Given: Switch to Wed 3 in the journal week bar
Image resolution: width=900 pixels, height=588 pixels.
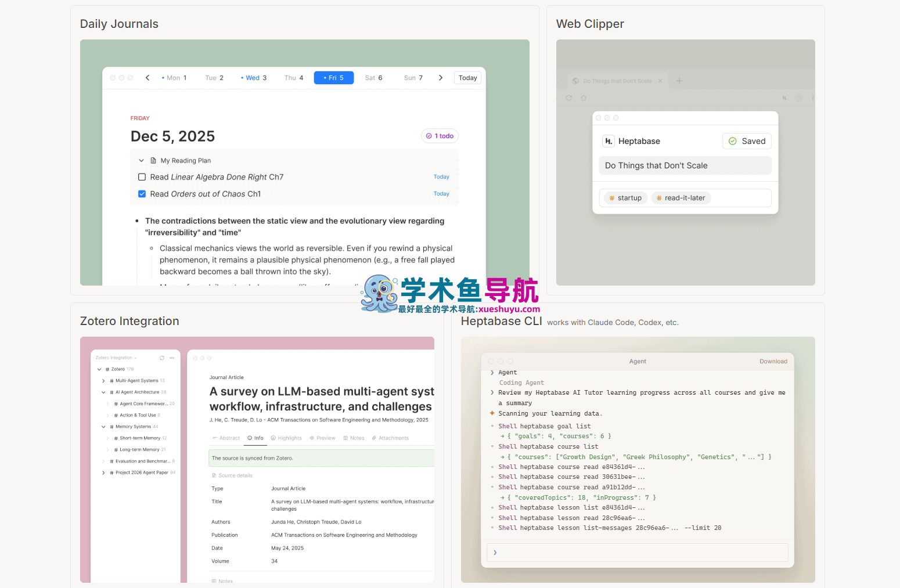Looking at the screenshot, I should (x=254, y=78).
